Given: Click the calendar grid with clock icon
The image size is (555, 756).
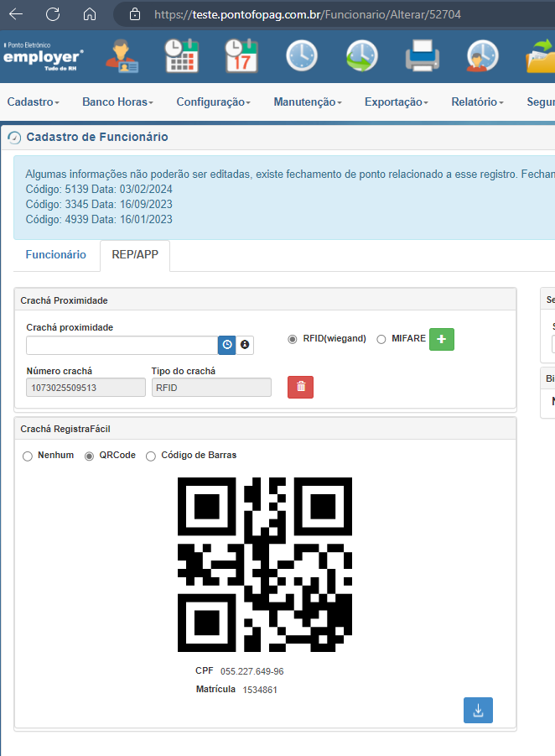Looking at the screenshot, I should click(x=182, y=56).
